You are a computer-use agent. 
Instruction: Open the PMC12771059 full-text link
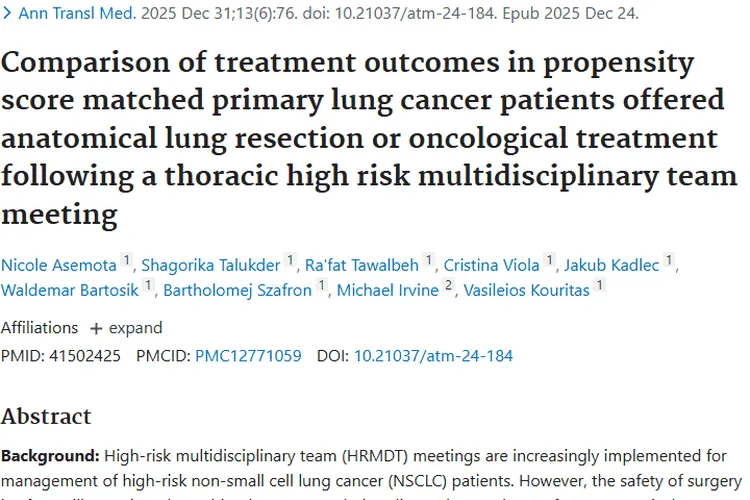coord(248,355)
